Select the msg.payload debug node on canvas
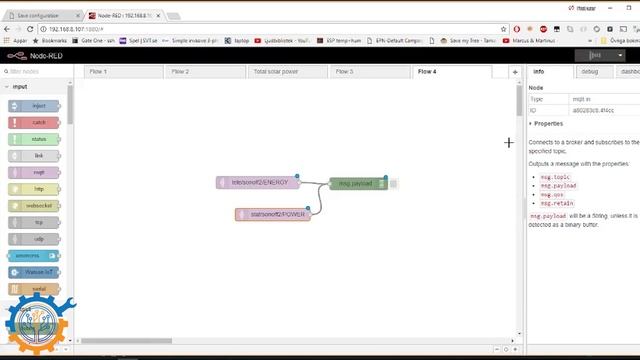640x360 pixels. [358, 184]
